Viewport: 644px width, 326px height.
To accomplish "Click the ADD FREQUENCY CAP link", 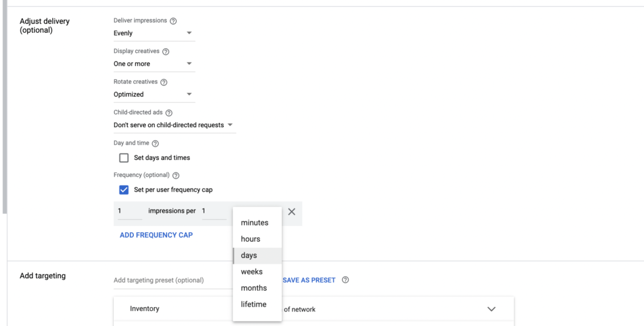I will [156, 235].
